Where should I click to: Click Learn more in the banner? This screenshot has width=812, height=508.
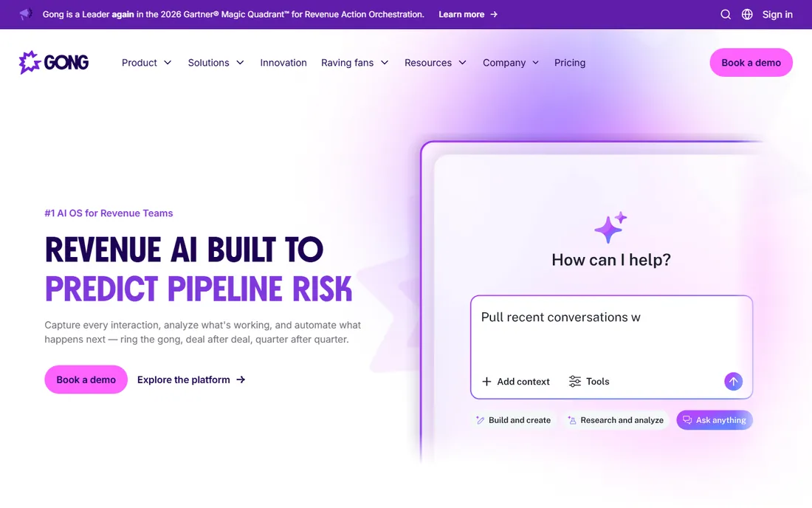pyautogui.click(x=461, y=15)
